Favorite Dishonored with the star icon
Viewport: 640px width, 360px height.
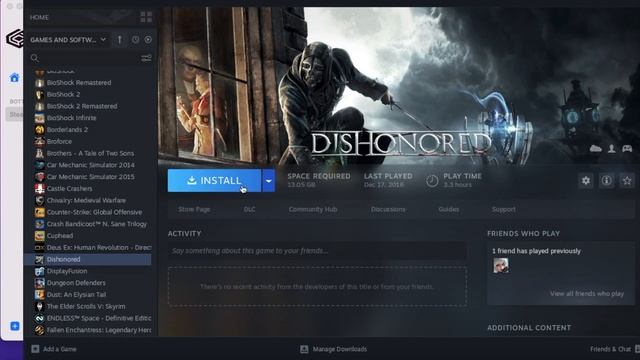627,180
